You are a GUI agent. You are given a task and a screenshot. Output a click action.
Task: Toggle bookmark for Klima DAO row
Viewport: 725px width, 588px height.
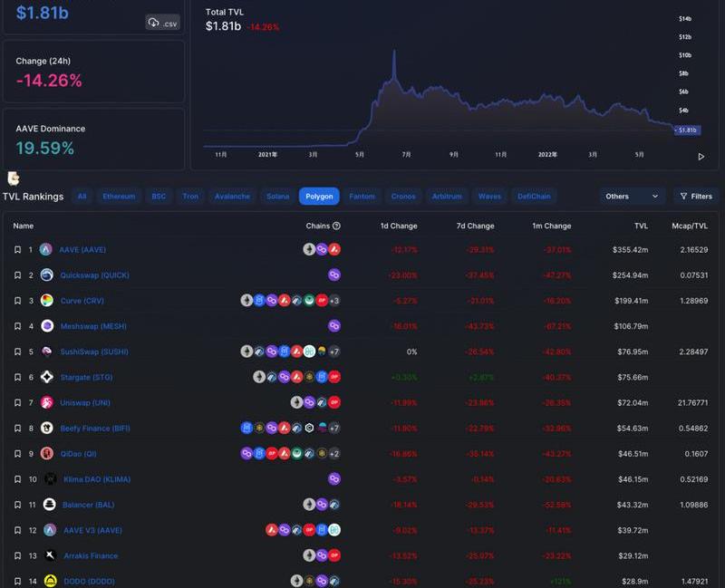tap(17, 479)
